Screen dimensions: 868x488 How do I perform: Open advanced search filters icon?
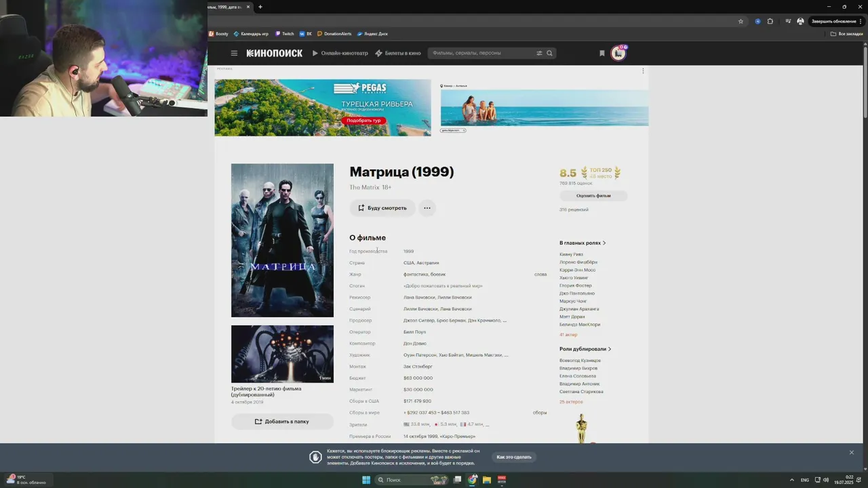pos(540,53)
